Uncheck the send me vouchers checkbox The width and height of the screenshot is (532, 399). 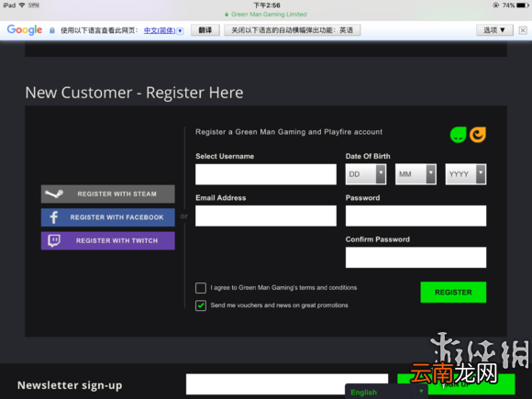[x=201, y=305]
